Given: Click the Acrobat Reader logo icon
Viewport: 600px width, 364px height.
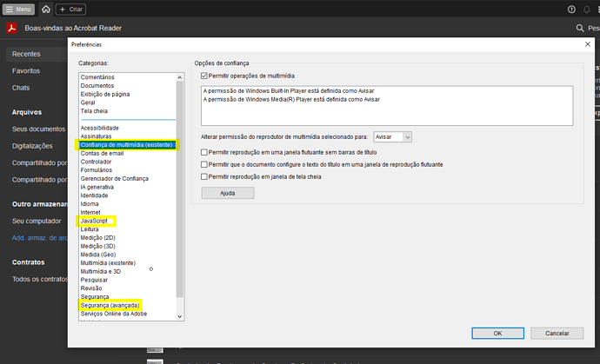Looking at the screenshot, I should coord(13,28).
